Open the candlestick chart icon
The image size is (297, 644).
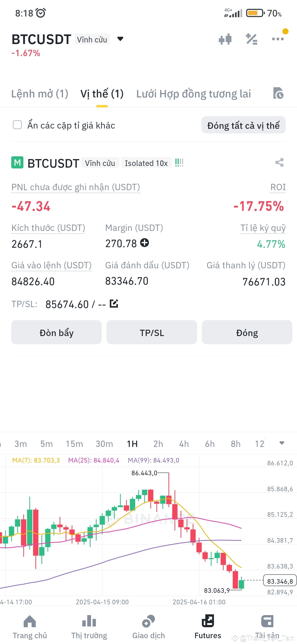[225, 39]
